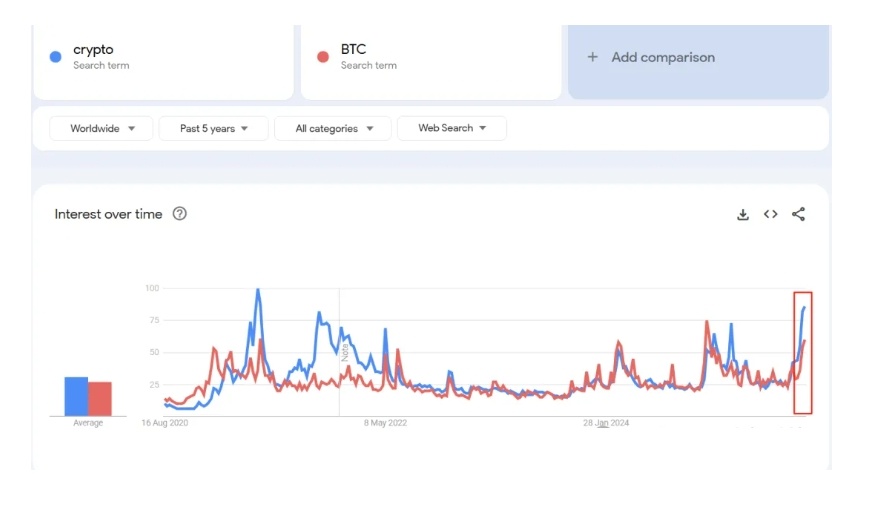Click the blue dot beside crypto
The image size is (875, 507).
click(x=56, y=57)
